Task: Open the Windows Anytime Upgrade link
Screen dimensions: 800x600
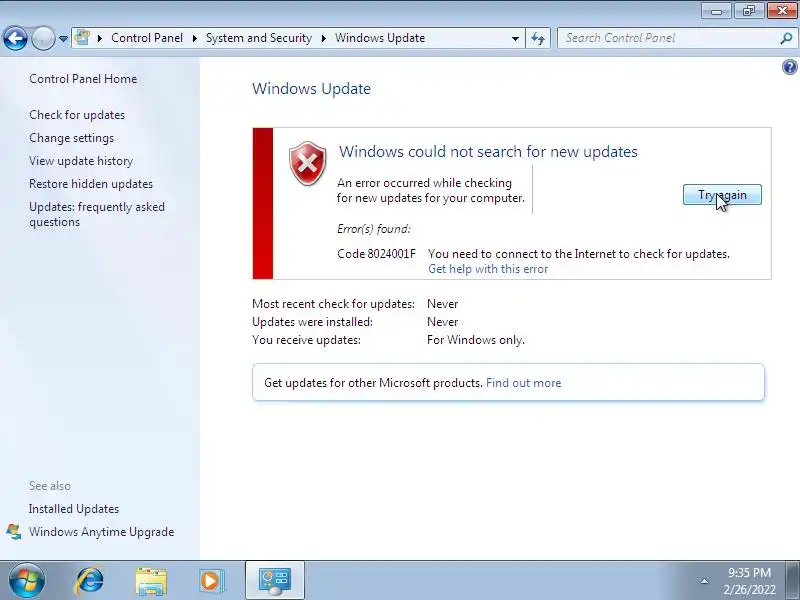Action: (x=102, y=532)
